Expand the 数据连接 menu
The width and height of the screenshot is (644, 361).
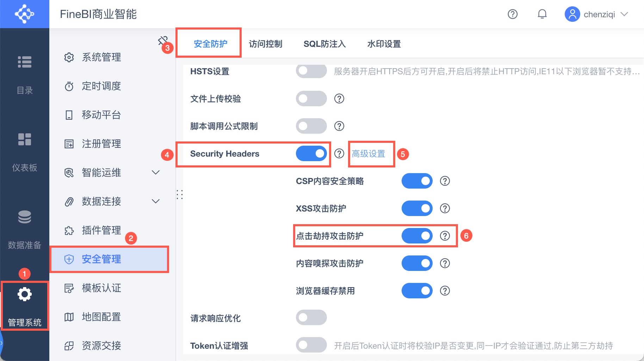155,201
